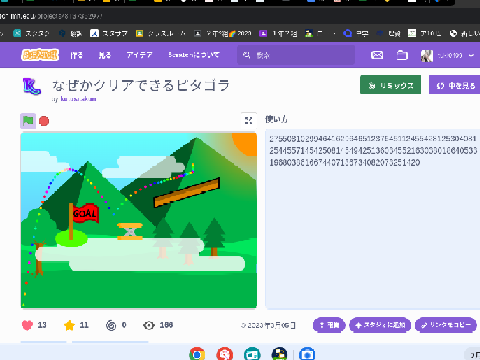480x360 pixels.
Task: Click the magnifier search icon
Action: click(x=246, y=55)
